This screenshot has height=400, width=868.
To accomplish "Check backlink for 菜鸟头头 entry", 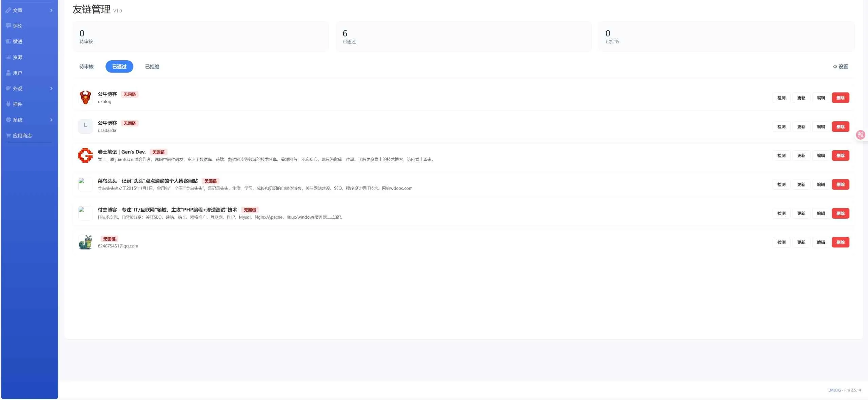I will coord(781,184).
